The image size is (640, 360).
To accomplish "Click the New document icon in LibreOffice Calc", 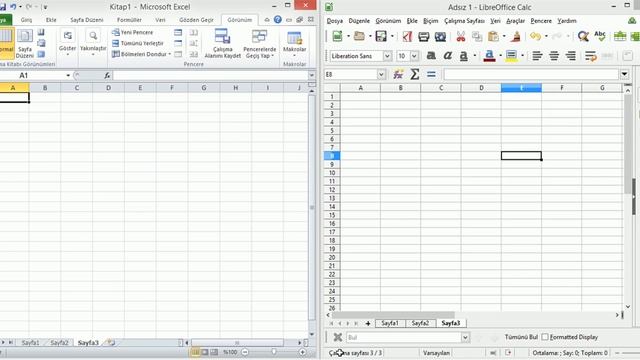I will pyautogui.click(x=337, y=37).
